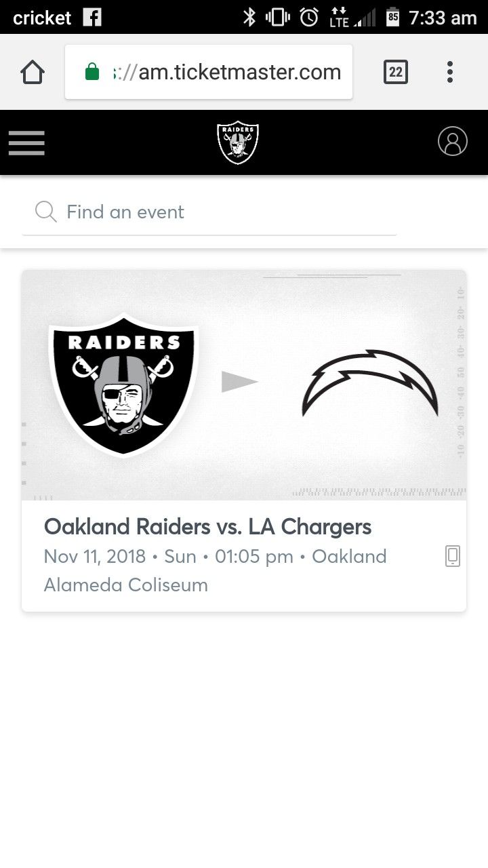Tap the Chargers lightning bolt logo

pyautogui.click(x=370, y=383)
